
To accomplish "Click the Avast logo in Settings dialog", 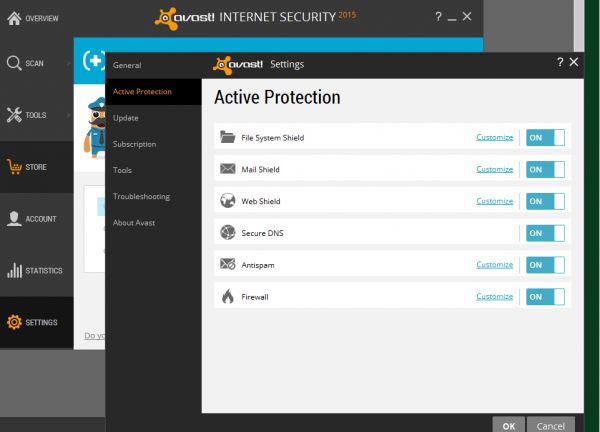I will [x=238, y=64].
